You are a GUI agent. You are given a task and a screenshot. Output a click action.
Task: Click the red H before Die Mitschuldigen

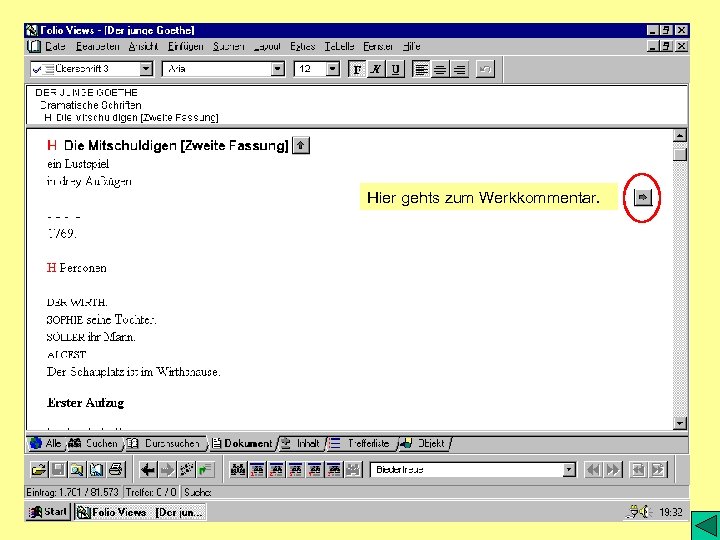tap(51, 146)
